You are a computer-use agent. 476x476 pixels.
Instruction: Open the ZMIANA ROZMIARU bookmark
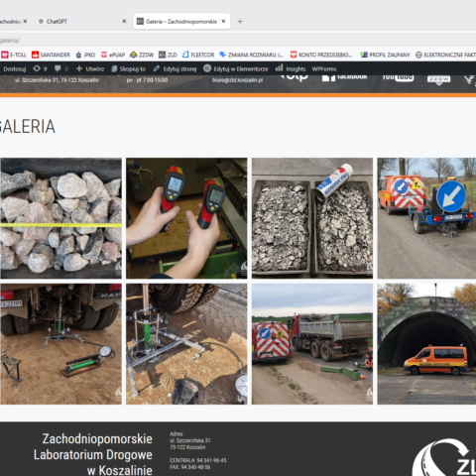click(252, 55)
